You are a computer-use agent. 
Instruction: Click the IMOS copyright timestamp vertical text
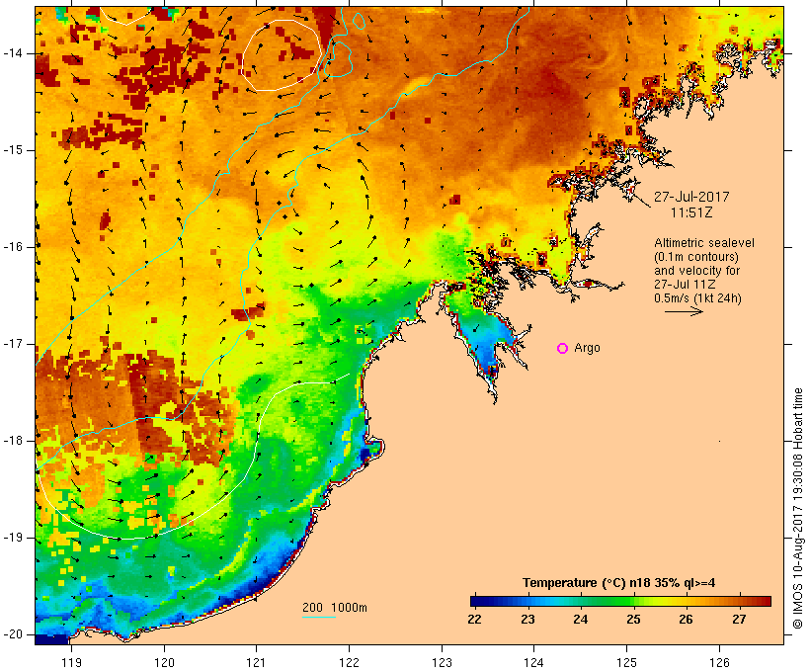pos(798,509)
